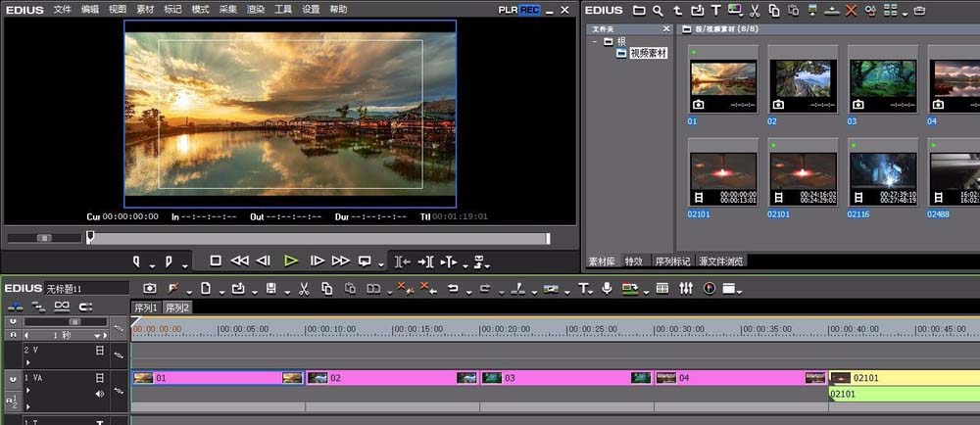Image resolution: width=980 pixels, height=425 pixels.
Task: Click the search icon in bin toolbar
Action: pyautogui.click(x=658, y=10)
